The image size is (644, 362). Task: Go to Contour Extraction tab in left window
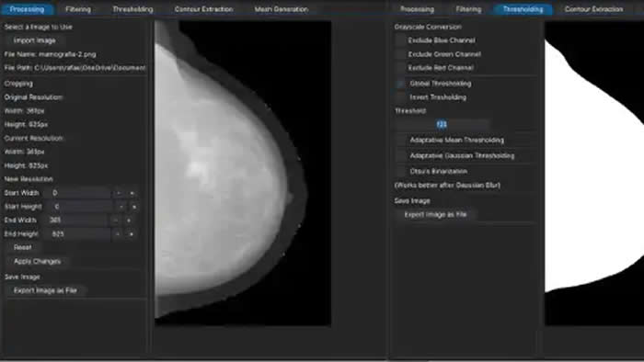[203, 9]
